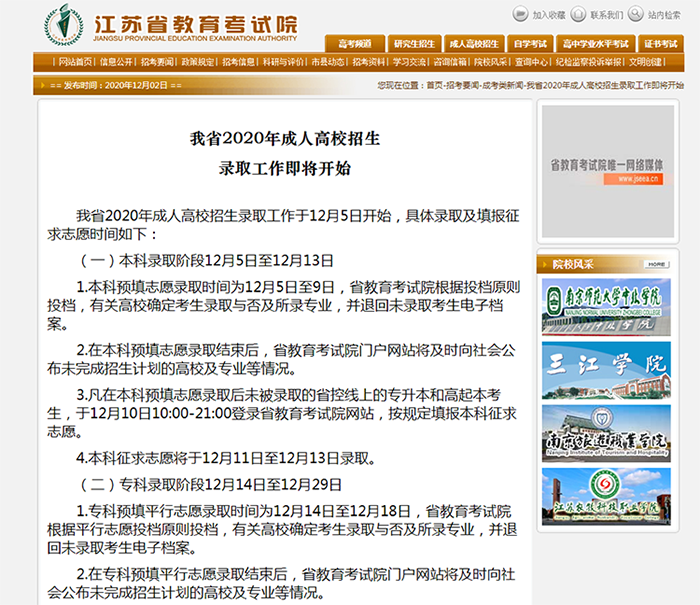Switch to the 研究生招生 tab

(x=414, y=44)
